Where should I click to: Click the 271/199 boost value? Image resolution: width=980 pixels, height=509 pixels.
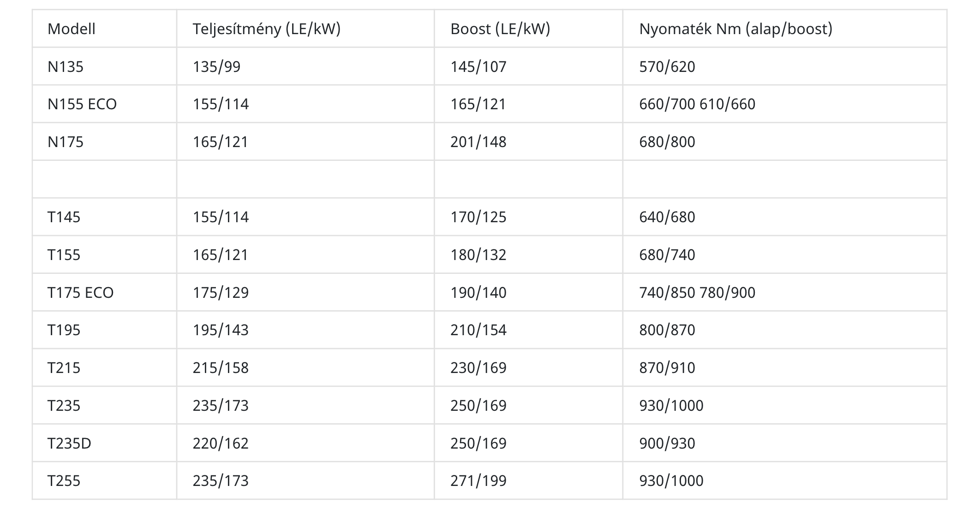coord(478,481)
